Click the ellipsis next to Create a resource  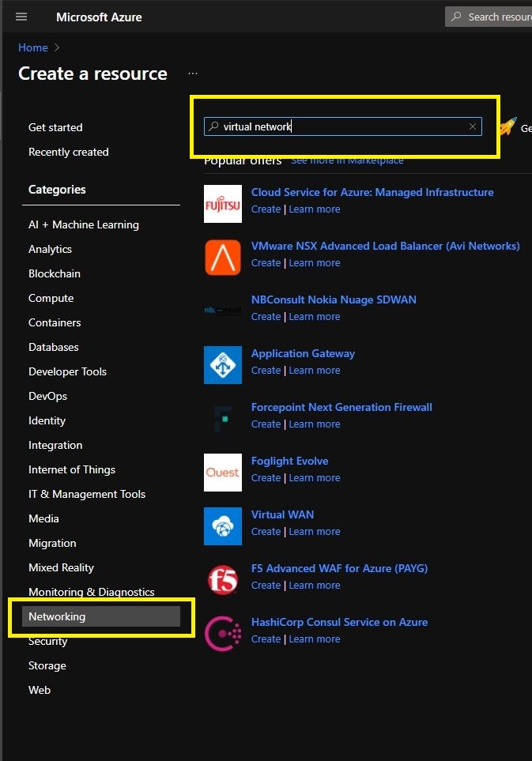coord(193,73)
